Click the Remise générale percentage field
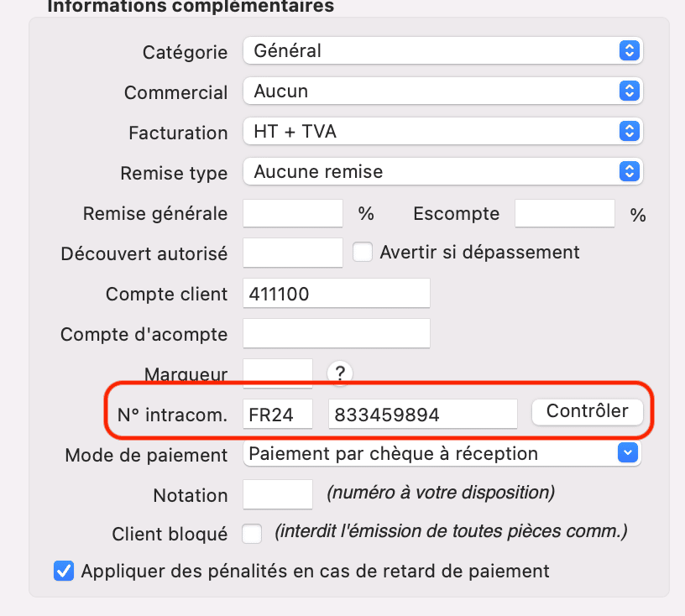The image size is (685, 616). 293,213
